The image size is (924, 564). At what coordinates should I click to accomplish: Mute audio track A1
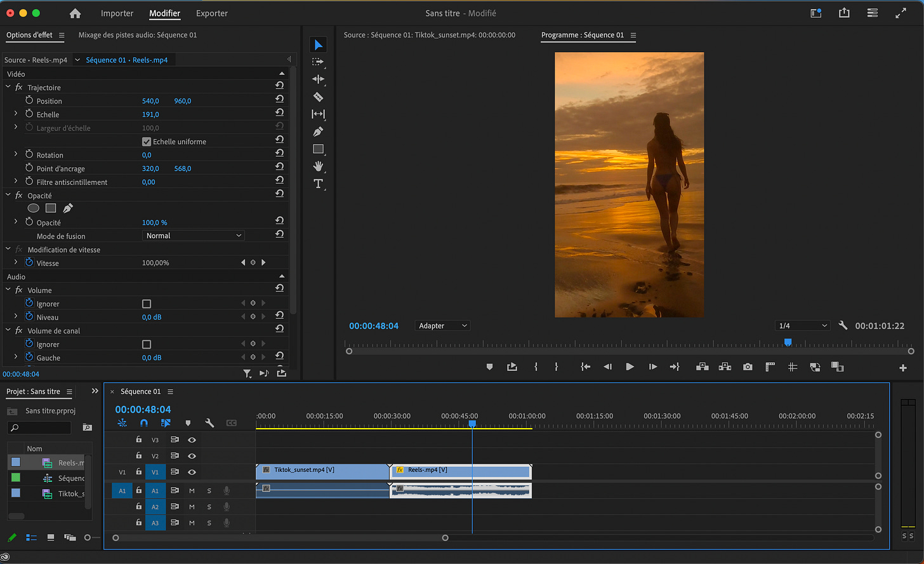tap(192, 490)
